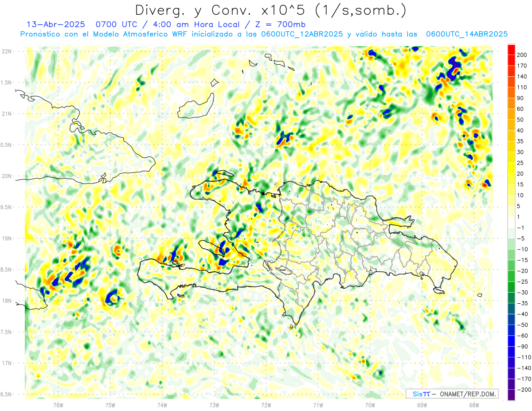Click the '21N' latitude label
Screen dimensions: 532x411
point(7,114)
